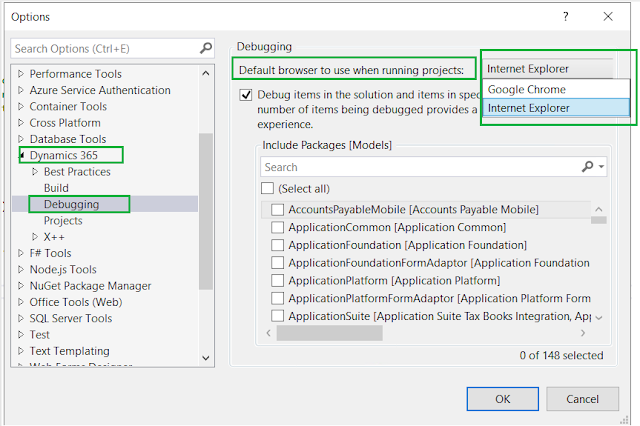640x426 pixels.
Task: Click OK to apply options
Action: pyautogui.click(x=502, y=399)
